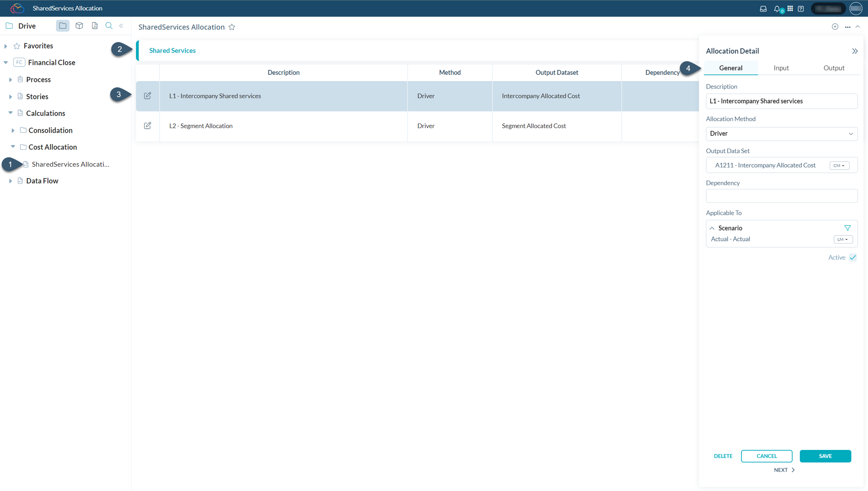Click inside the Dependency field
The image size is (868, 491).
pos(781,196)
